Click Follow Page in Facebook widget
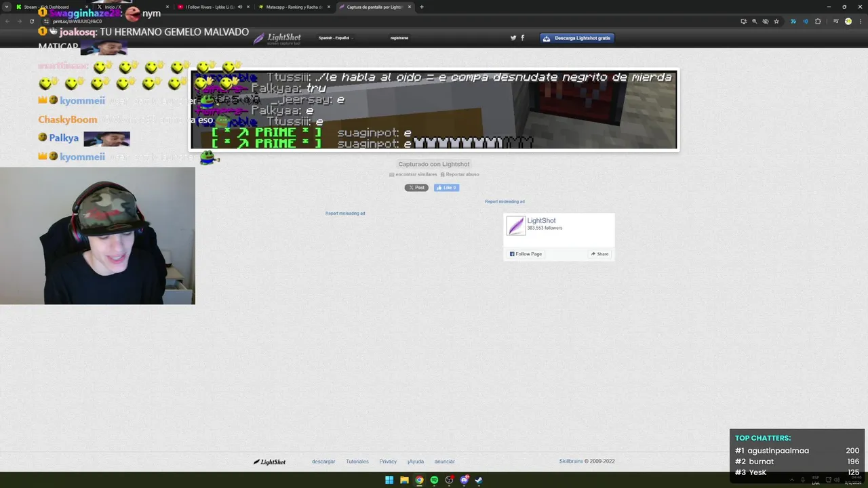This screenshot has width=868, height=488. click(x=526, y=254)
